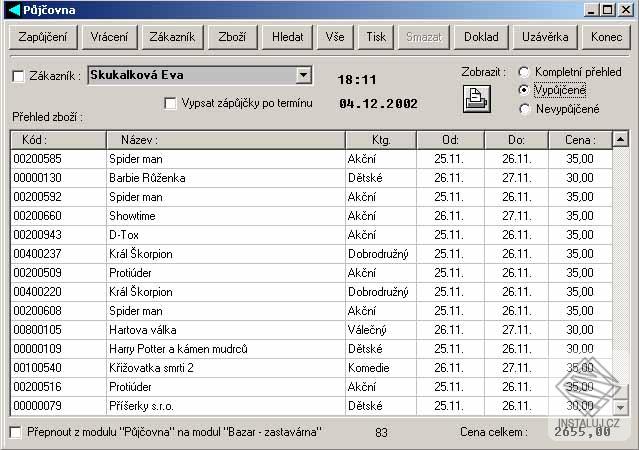Show all records with Vše
Screen dimensions: 639x450
point(335,37)
